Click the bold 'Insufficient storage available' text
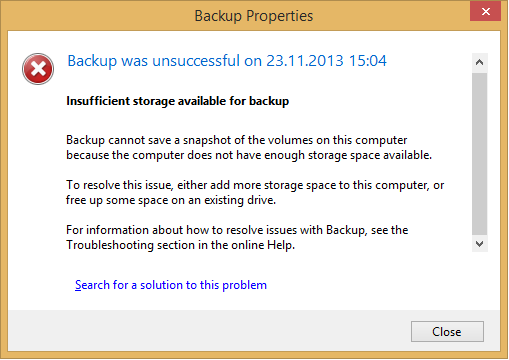Viewport: 509px width, 360px height. point(178,101)
